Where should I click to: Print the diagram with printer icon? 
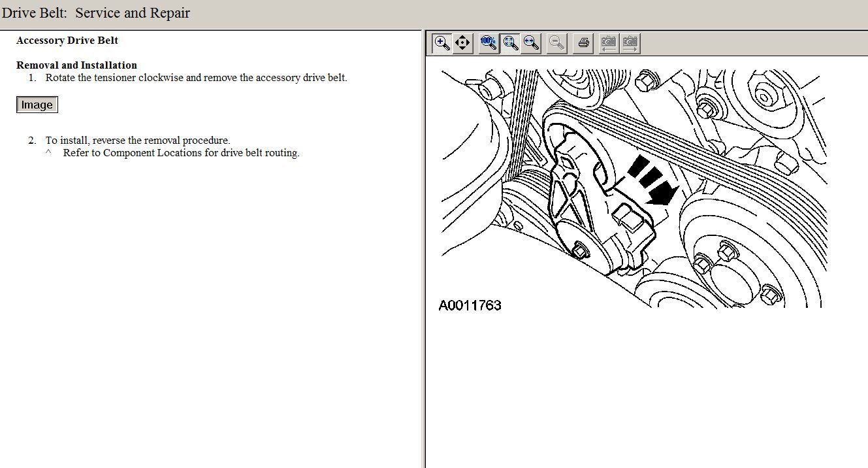pyautogui.click(x=583, y=43)
